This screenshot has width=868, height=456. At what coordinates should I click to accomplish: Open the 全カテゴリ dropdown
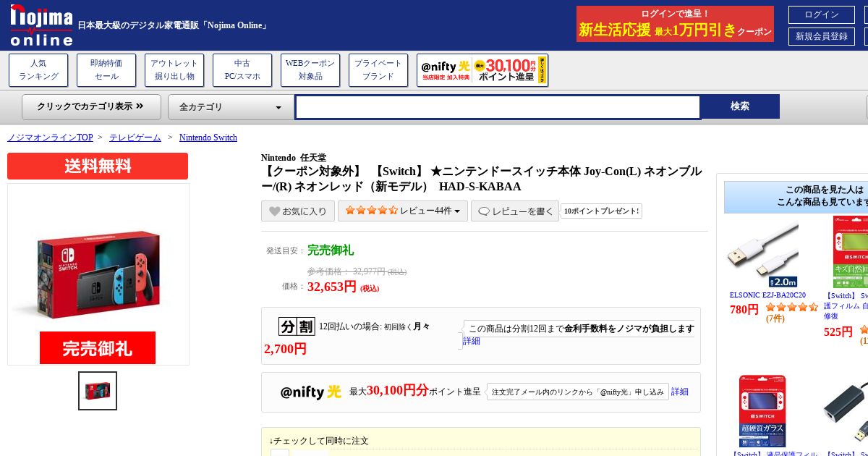(231, 106)
